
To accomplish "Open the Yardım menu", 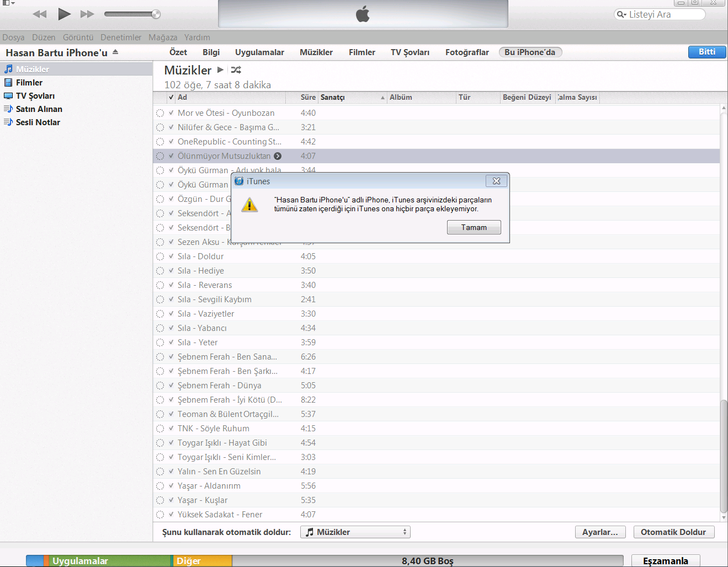I will [x=197, y=38].
